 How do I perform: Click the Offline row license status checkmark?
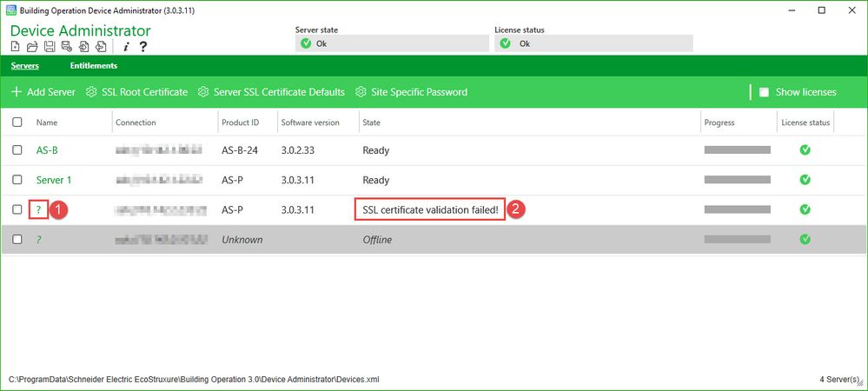[x=805, y=239]
